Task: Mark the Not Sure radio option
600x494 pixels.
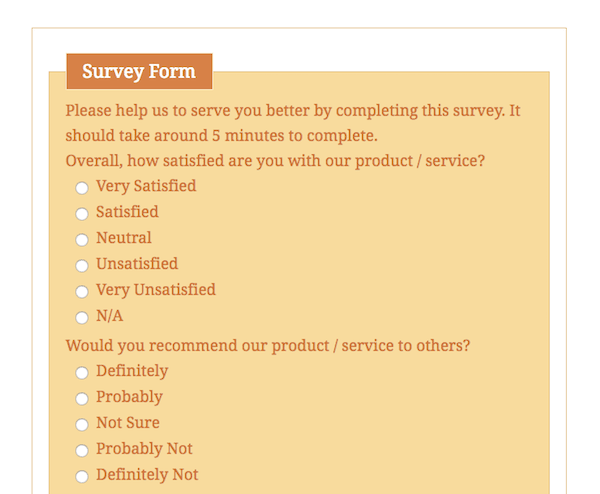Action: tap(82, 425)
